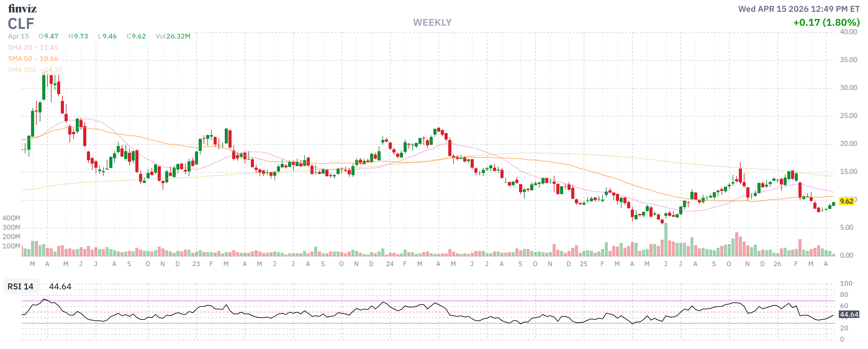868x349 pixels.
Task: Click the CLF ticker symbol
Action: [21, 24]
